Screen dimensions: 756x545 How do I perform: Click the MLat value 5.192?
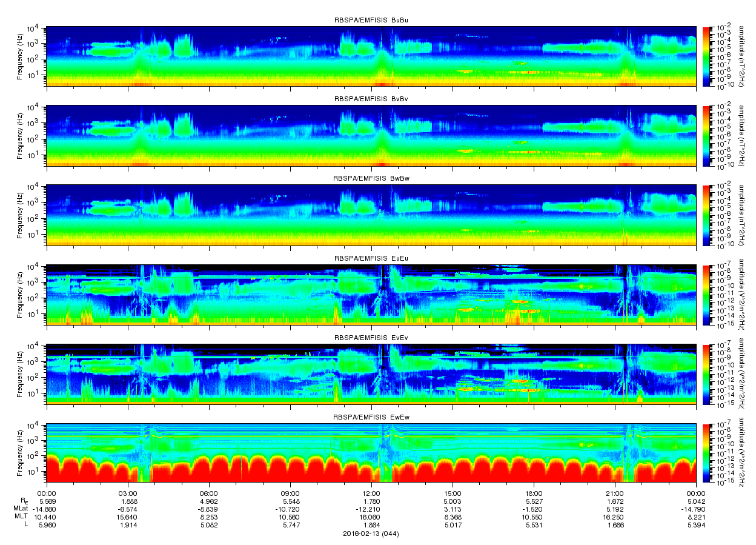point(615,509)
